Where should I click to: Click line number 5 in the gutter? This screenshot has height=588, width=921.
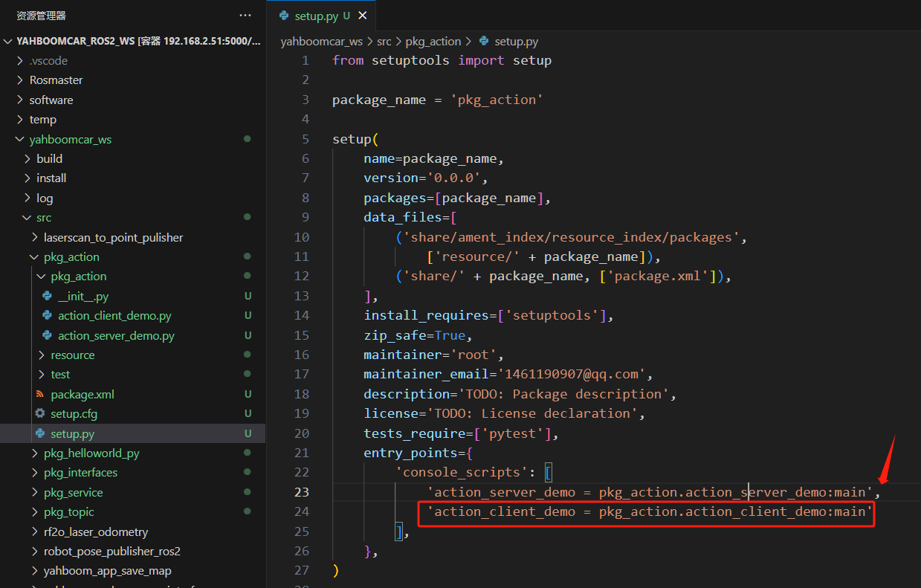click(x=306, y=139)
